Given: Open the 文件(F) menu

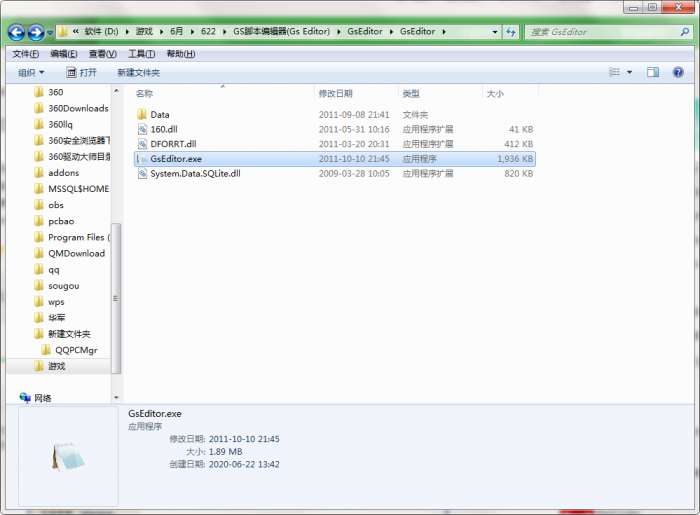Looking at the screenshot, I should pos(25,54).
